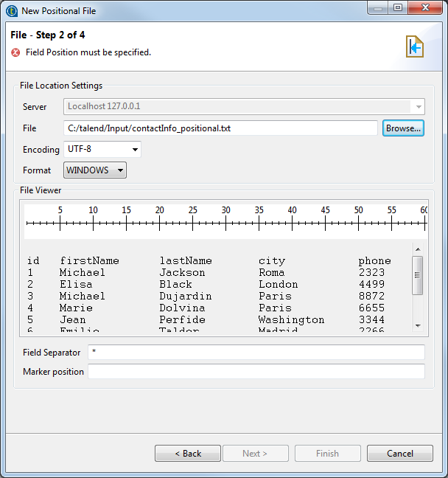Viewport: 448px width, 478px height.
Task: Click the 'id' header text in viewer
Action: [33, 260]
